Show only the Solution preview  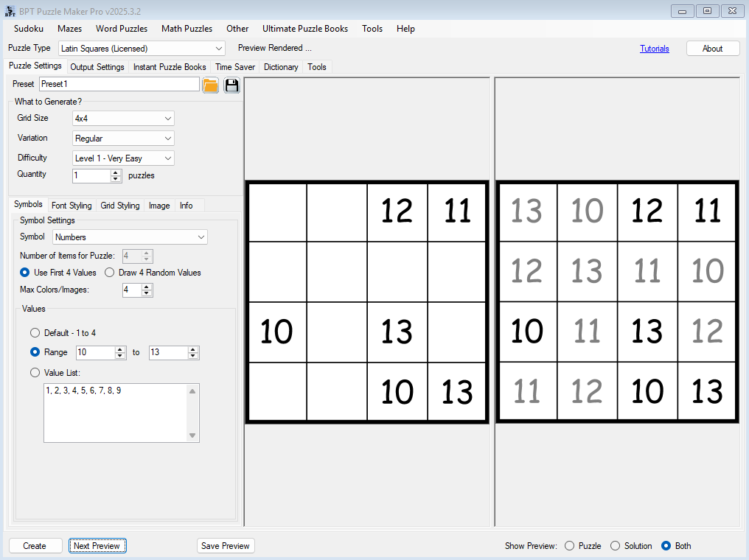tap(616, 546)
